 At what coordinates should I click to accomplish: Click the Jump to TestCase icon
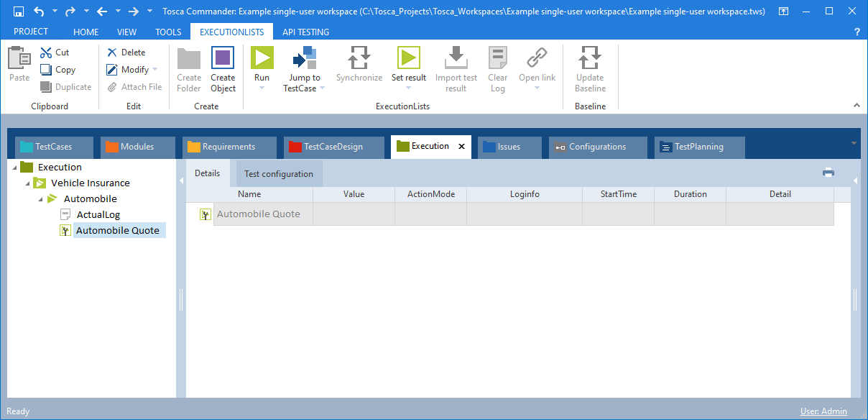(x=304, y=58)
